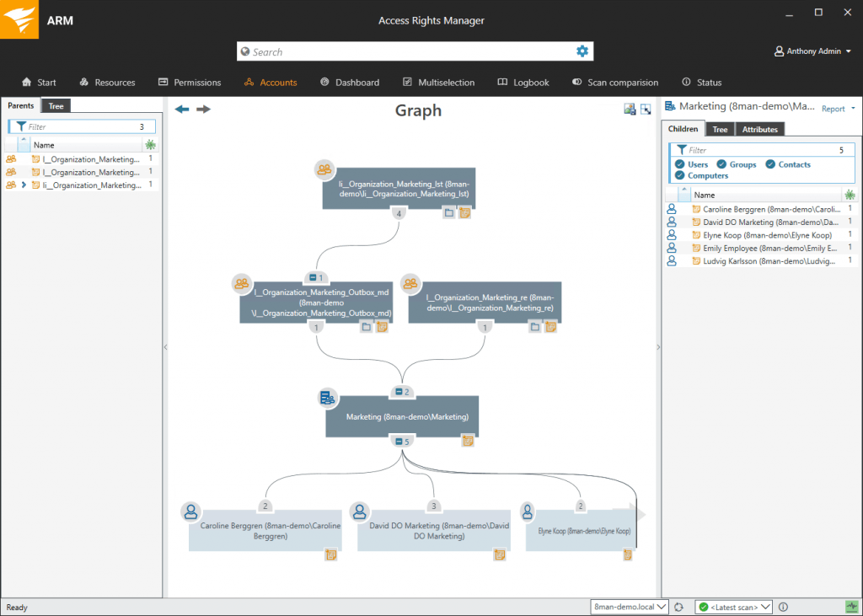The height and width of the screenshot is (616, 863).
Task: Click the Report link
Action: tap(833, 109)
